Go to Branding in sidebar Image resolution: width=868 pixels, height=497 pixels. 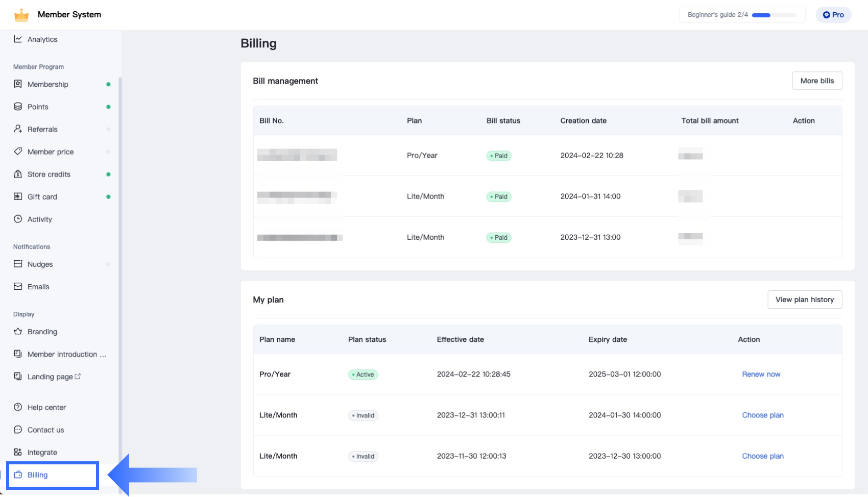pyautogui.click(x=42, y=332)
